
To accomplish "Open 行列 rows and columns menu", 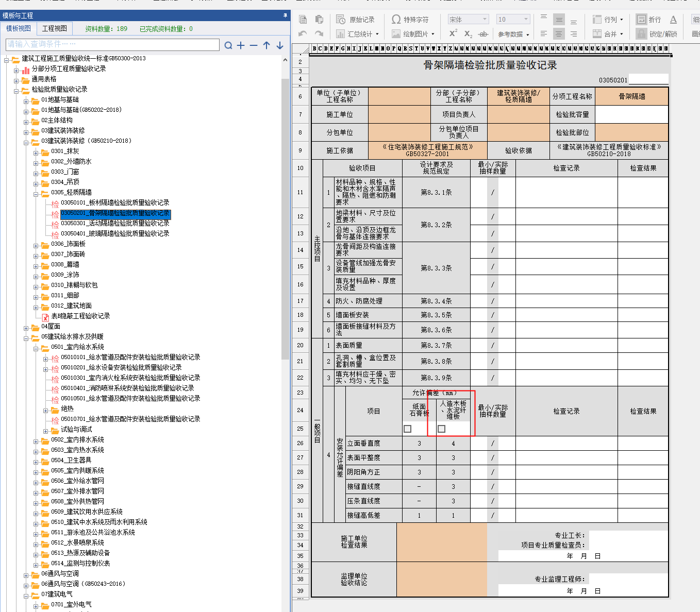I will tap(608, 20).
